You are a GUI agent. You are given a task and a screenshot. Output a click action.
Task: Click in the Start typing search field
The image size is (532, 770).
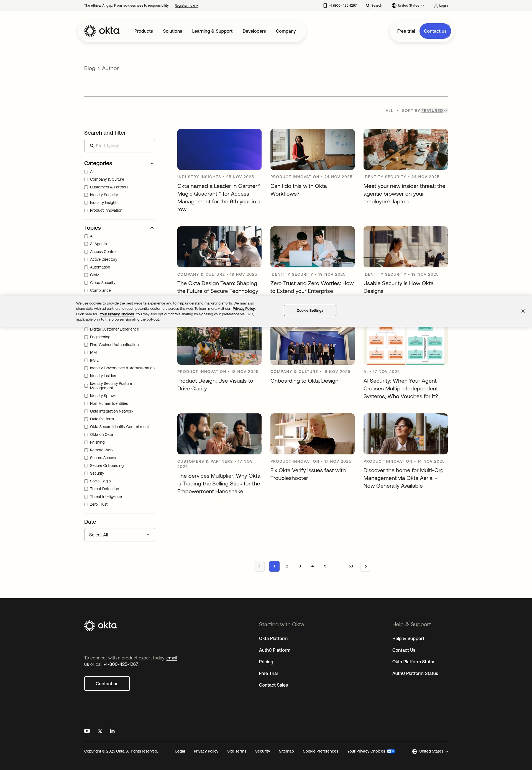pos(119,146)
